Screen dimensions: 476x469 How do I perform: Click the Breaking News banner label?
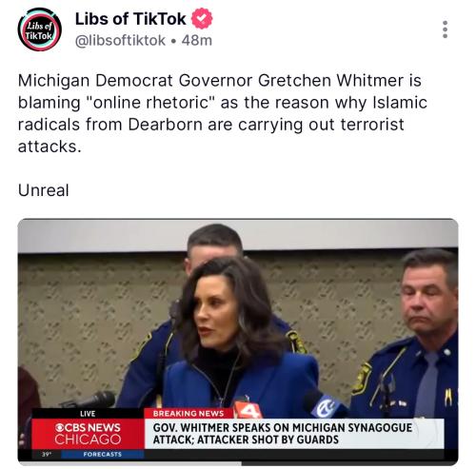pyautogui.click(x=188, y=414)
